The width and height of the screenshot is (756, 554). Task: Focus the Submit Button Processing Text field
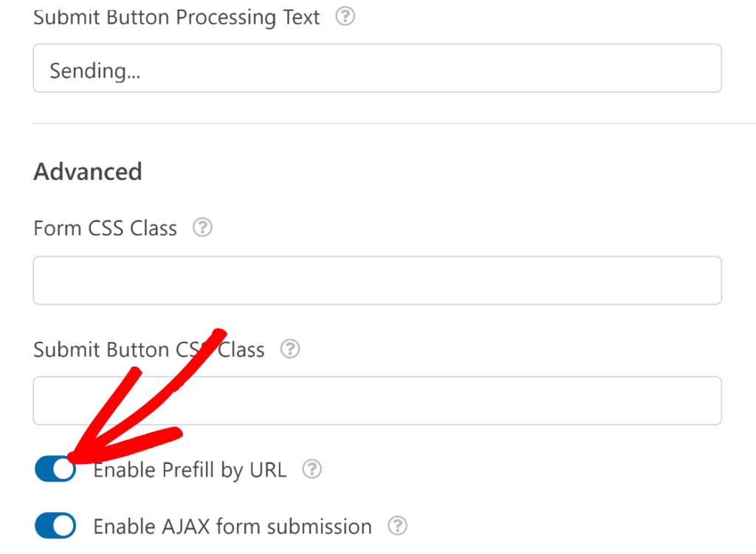pyautogui.click(x=377, y=68)
